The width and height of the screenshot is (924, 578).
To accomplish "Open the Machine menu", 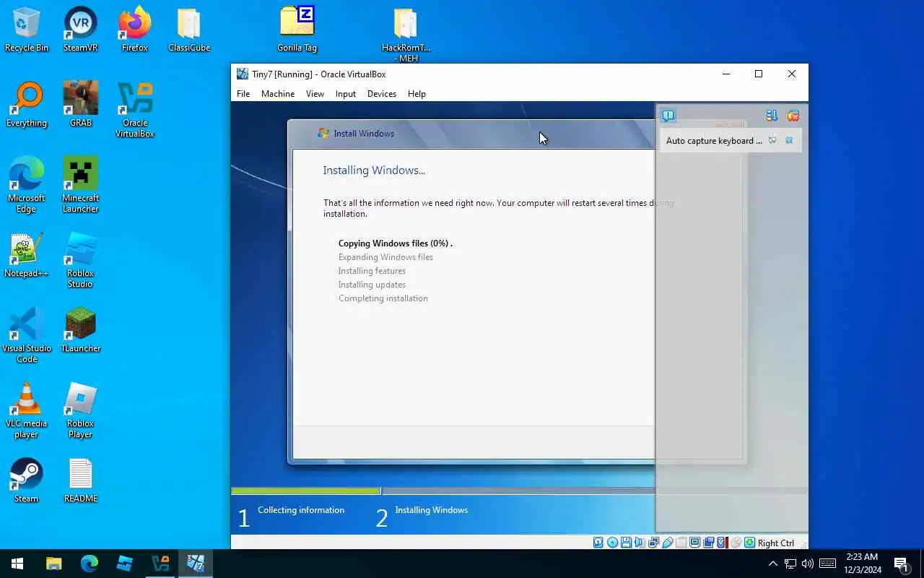I will click(278, 94).
